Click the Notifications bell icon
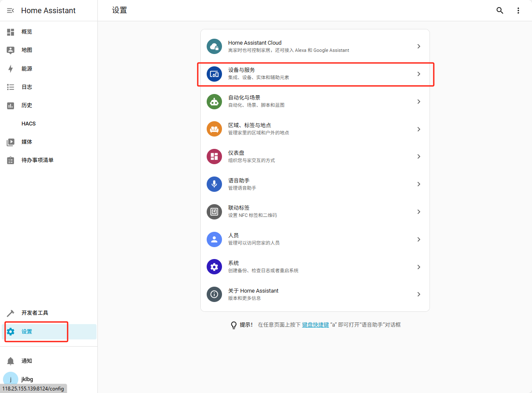The width and height of the screenshot is (532, 393). 11,361
